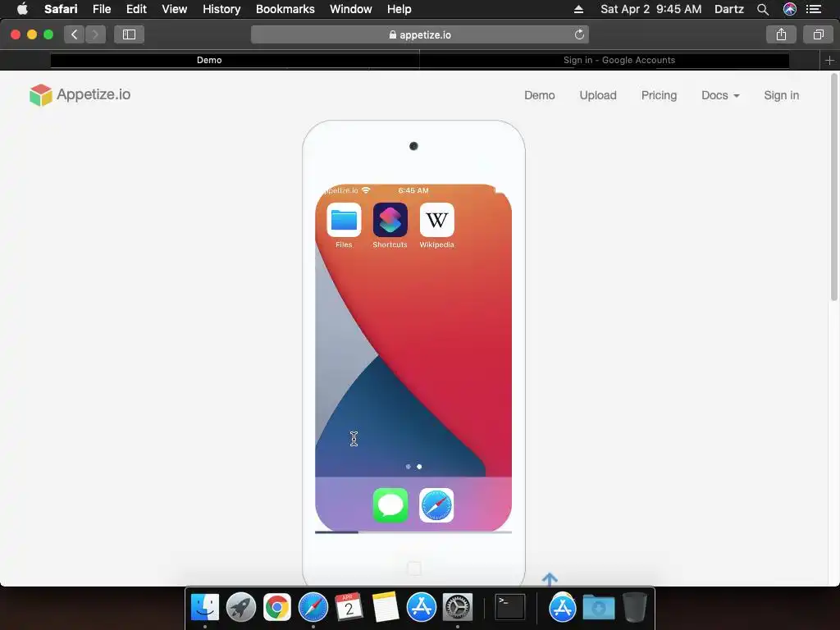Click the Appetize.io cube logo
Screen dimensions: 840x630
click(x=41, y=95)
